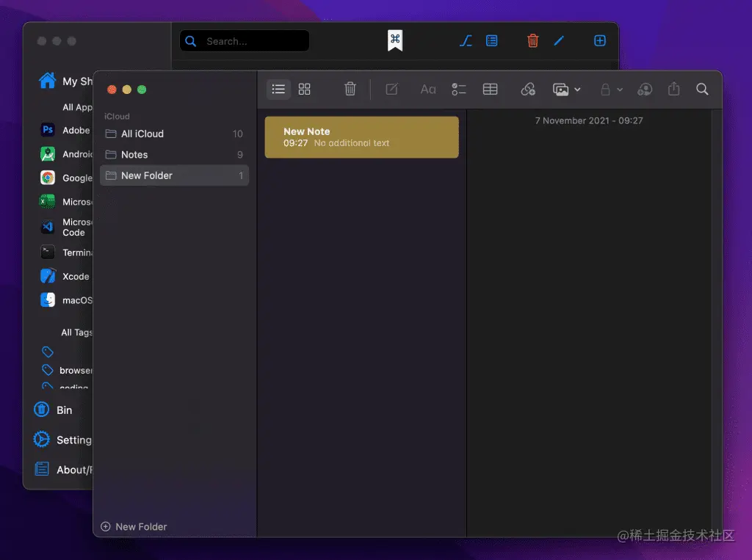Open Bin in back window sidebar
752x560 pixels.
coord(53,410)
